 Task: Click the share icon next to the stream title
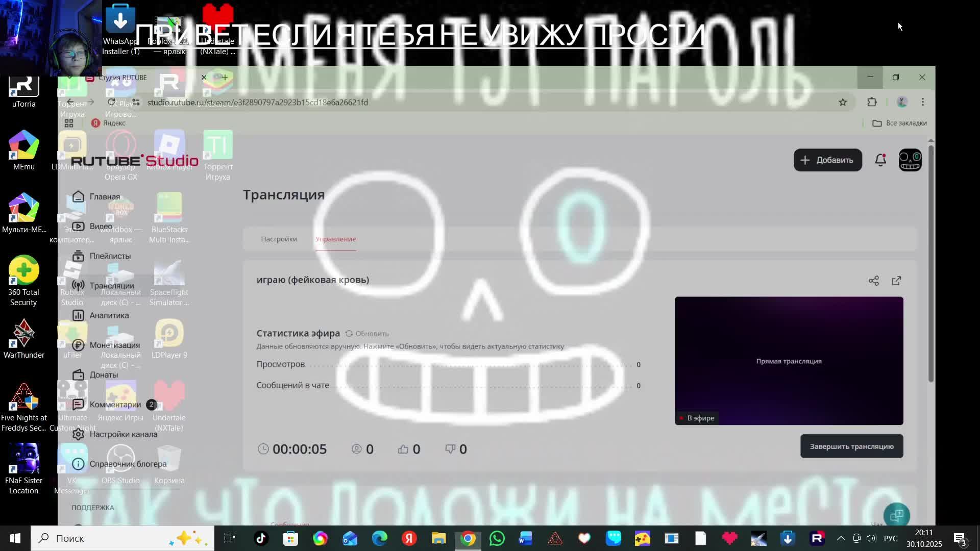point(873,281)
